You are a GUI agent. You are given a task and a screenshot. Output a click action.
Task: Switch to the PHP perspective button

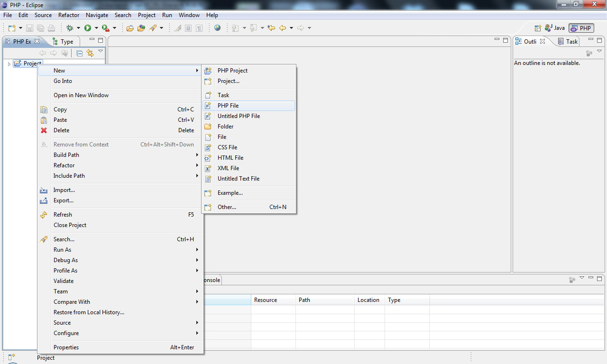click(581, 28)
